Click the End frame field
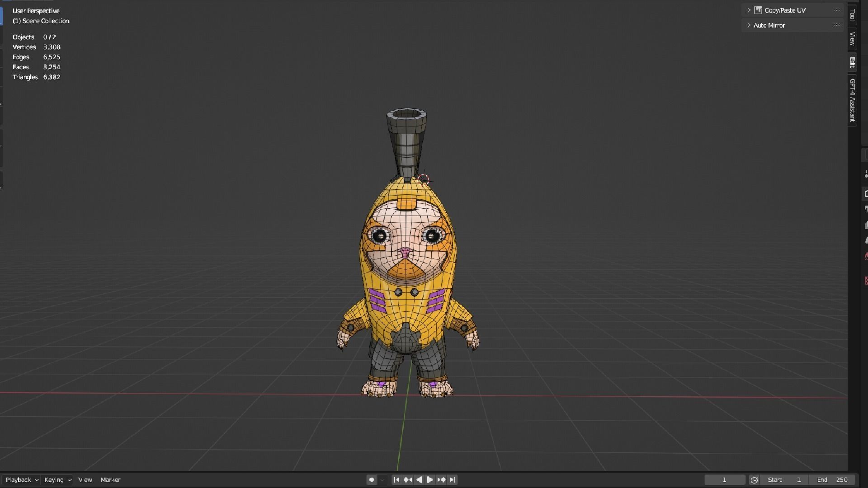The width and height of the screenshot is (868, 488). (832, 480)
